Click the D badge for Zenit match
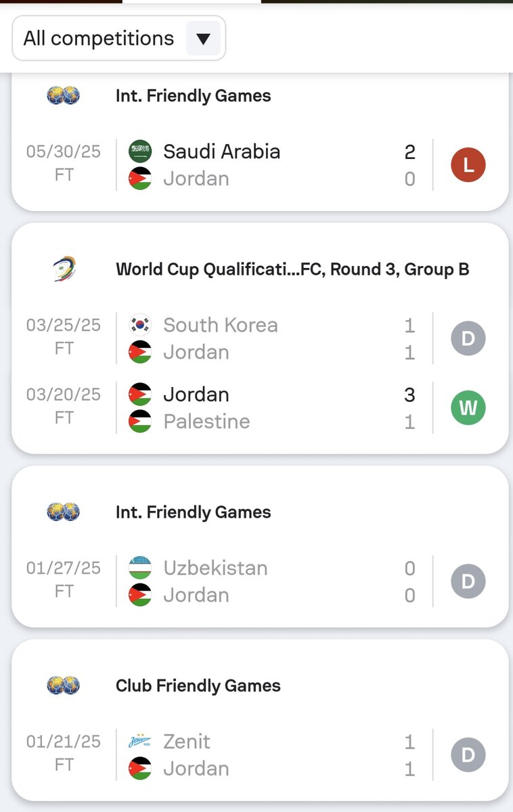Screen dimensions: 513x812 coord(468,755)
